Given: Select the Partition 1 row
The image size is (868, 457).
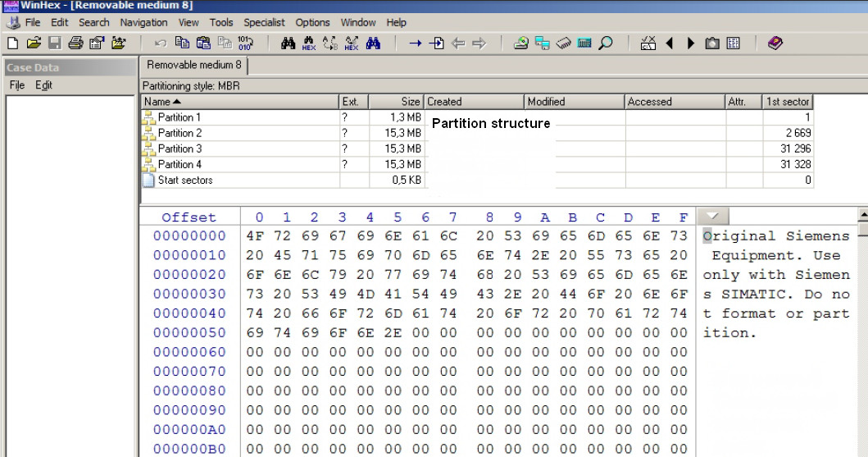Looking at the screenshot, I should [477, 117].
